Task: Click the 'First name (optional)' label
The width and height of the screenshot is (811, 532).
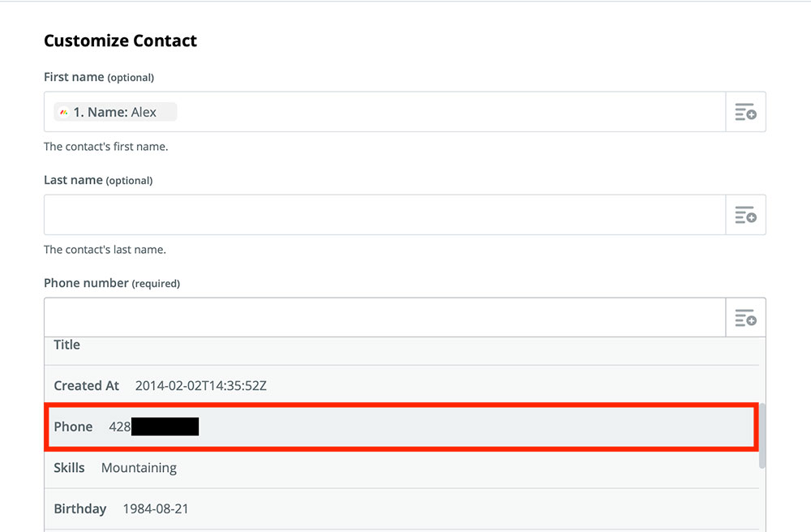Action: point(99,77)
